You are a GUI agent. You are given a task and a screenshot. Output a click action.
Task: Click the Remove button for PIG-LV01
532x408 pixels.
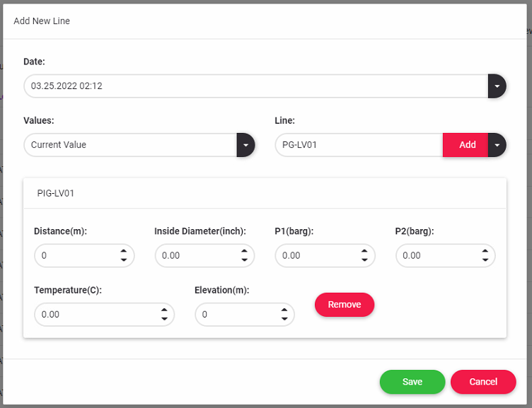click(x=345, y=305)
